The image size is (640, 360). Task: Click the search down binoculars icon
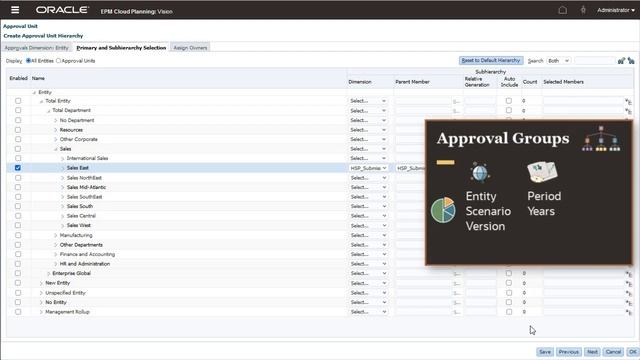621,61
